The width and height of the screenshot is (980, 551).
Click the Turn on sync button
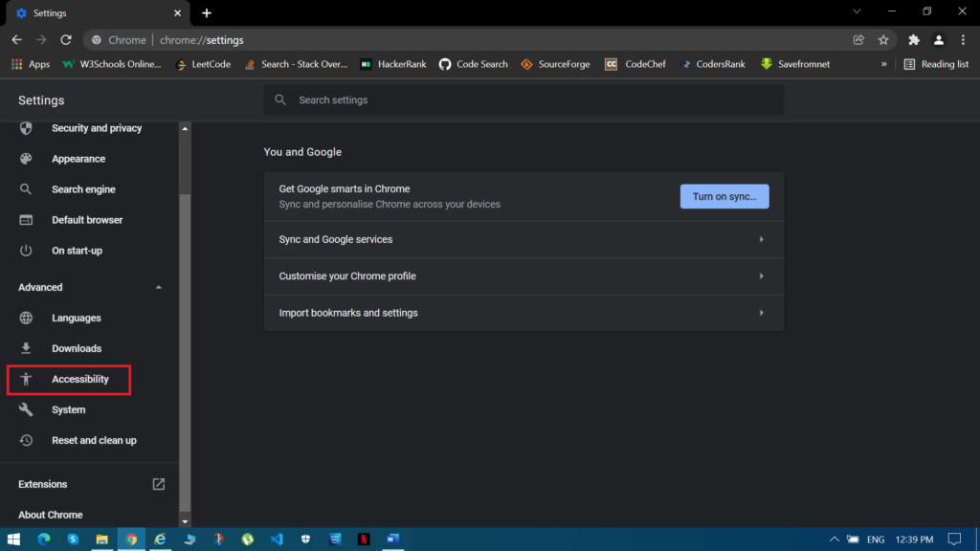[724, 196]
